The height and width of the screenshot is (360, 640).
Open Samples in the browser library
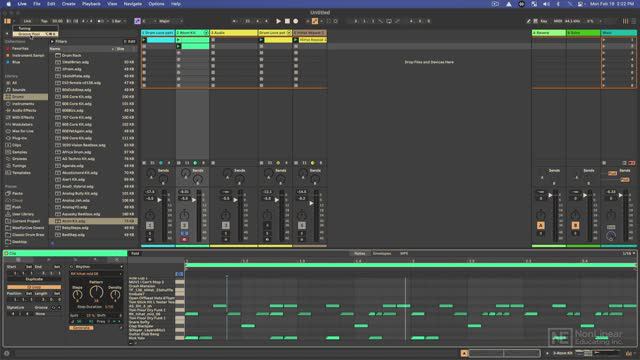click(x=19, y=152)
